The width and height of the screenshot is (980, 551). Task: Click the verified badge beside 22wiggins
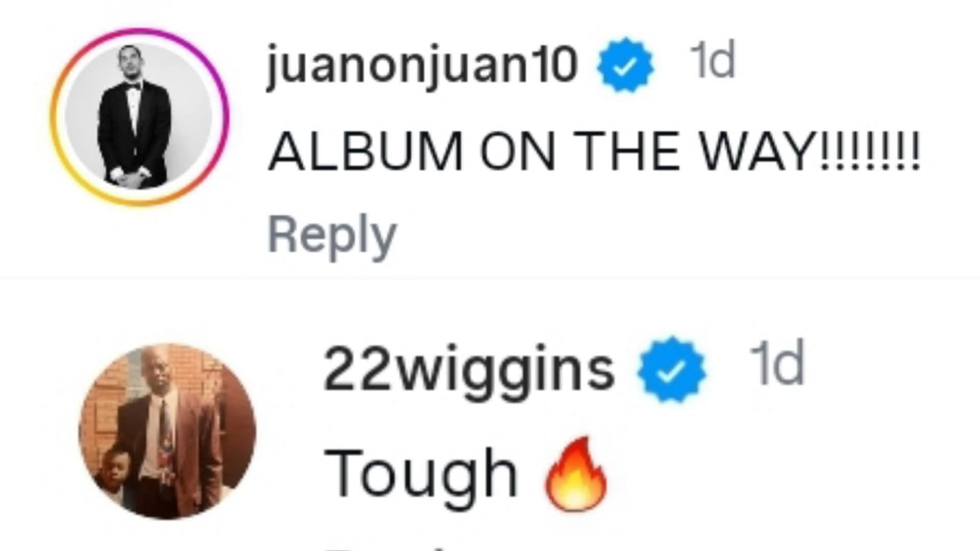(x=672, y=369)
